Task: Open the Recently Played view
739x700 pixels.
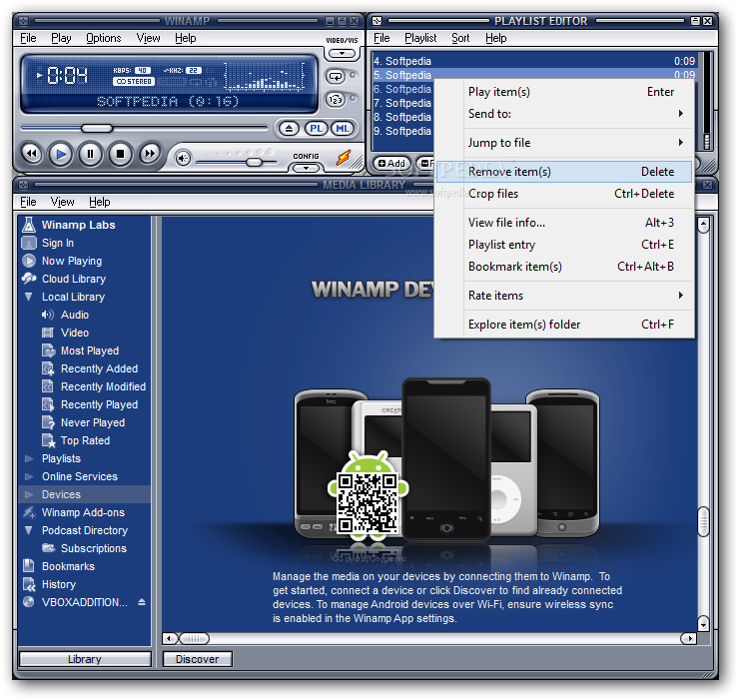Action: click(99, 404)
